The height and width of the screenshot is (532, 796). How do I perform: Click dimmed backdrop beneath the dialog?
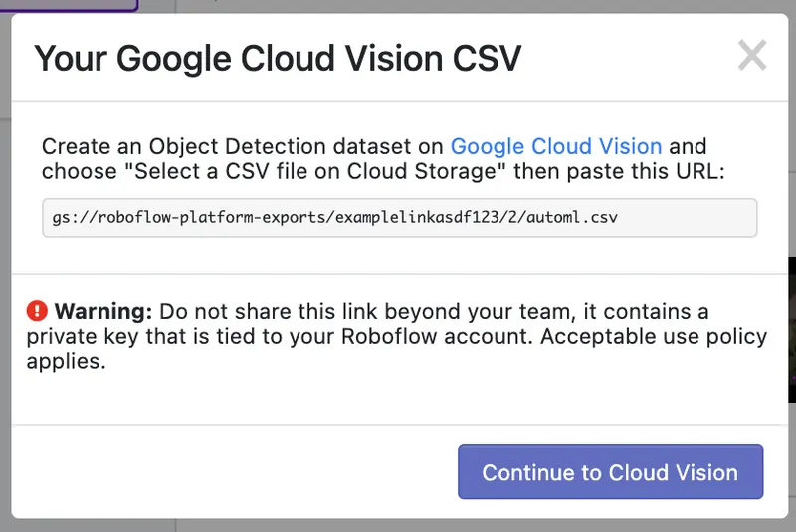click(x=398, y=526)
